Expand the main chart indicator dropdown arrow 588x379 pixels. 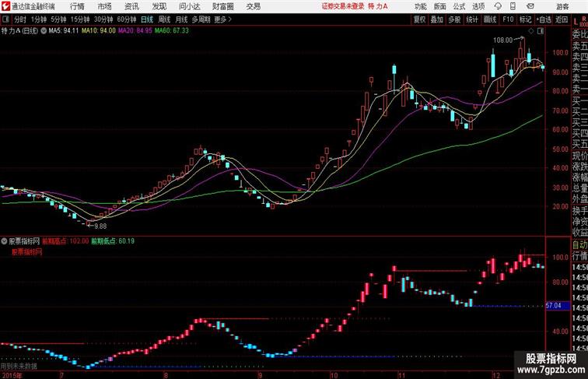click(44, 31)
